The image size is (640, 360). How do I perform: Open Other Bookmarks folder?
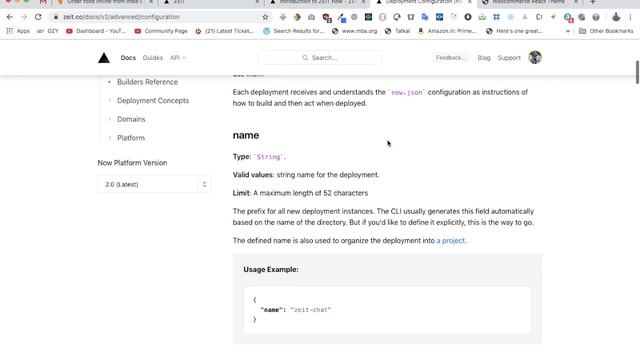tap(607, 31)
